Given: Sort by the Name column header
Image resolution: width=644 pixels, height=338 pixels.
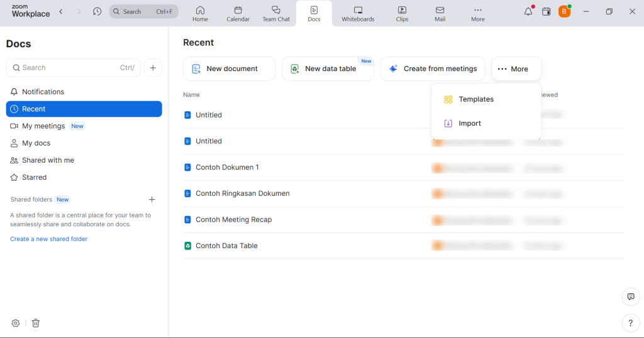Looking at the screenshot, I should coord(191,95).
